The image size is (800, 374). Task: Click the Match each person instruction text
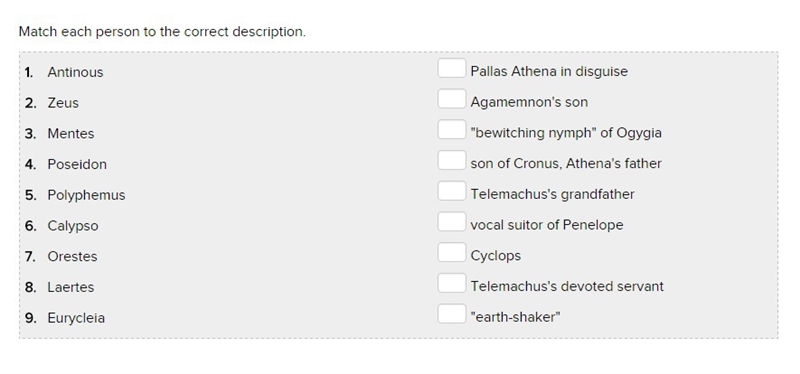[162, 32]
